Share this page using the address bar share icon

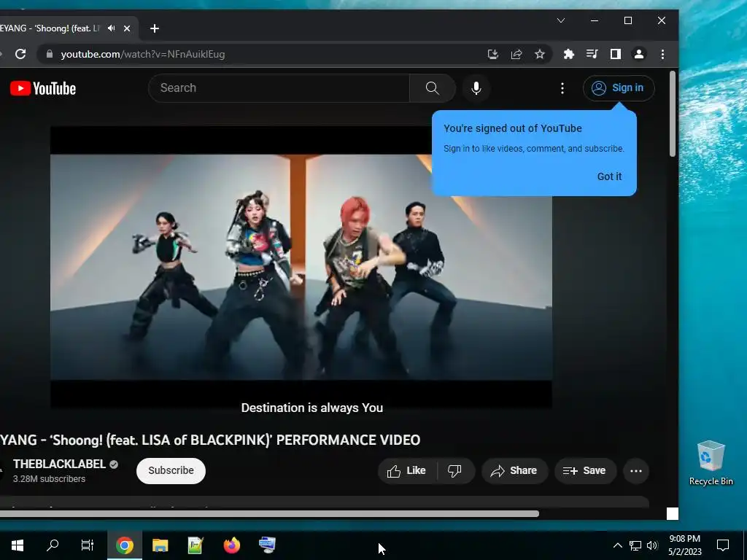pyautogui.click(x=516, y=54)
